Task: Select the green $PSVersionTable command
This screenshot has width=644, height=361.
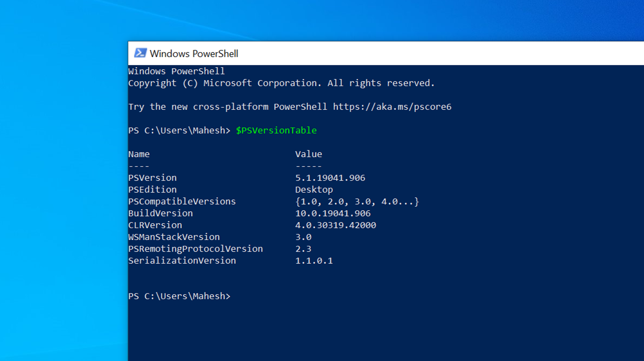Action: (x=276, y=130)
